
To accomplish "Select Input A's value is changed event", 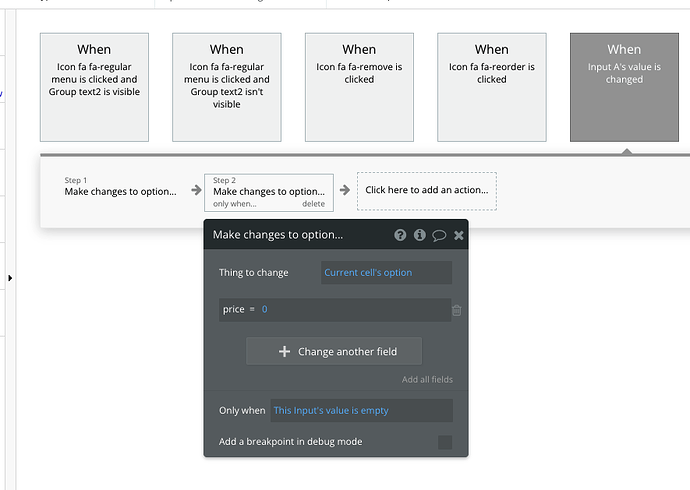I will [624, 87].
